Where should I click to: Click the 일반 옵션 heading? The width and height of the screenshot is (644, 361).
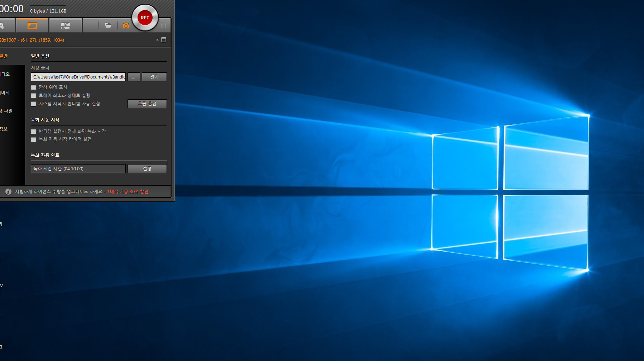pos(40,56)
